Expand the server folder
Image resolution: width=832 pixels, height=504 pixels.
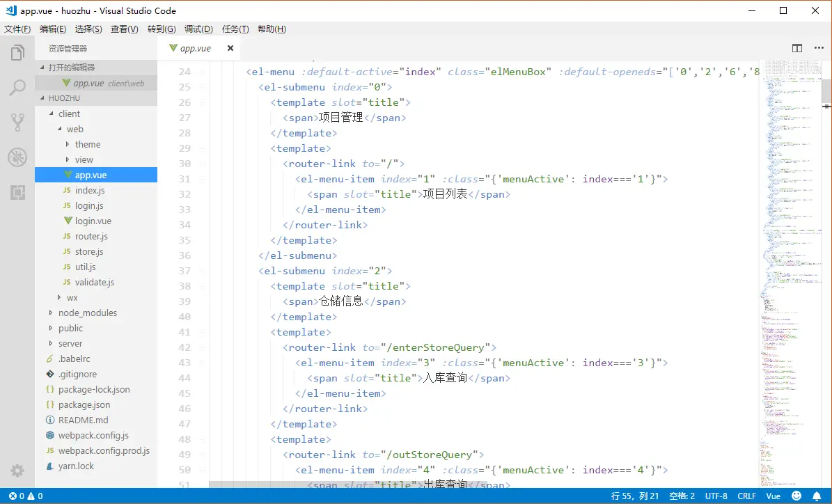pyautogui.click(x=96, y=344)
